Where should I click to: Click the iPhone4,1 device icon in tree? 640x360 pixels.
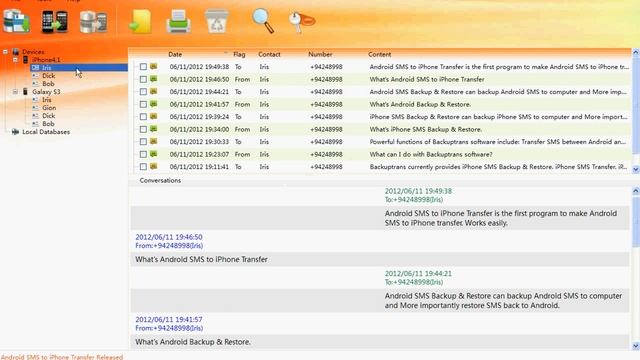click(25, 60)
